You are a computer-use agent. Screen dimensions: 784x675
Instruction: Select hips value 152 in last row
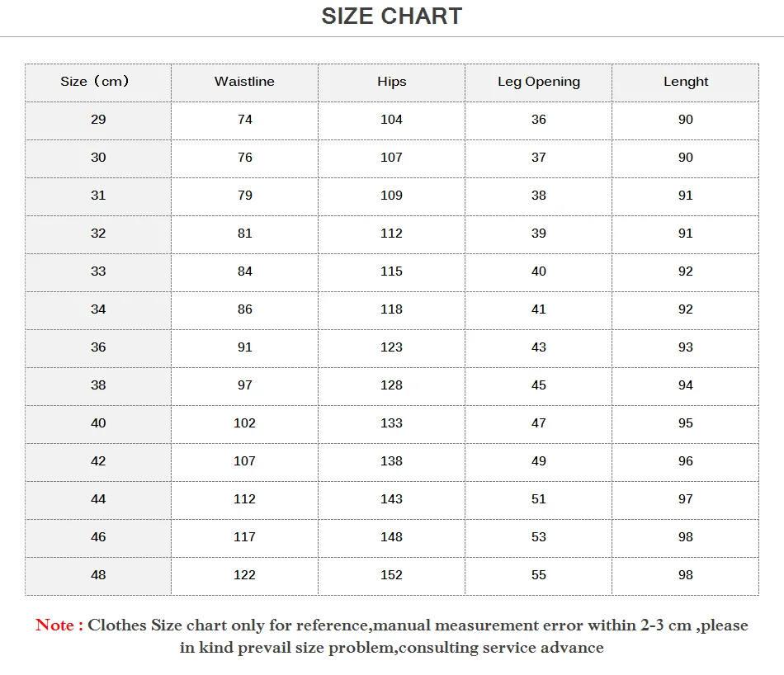coord(391,575)
